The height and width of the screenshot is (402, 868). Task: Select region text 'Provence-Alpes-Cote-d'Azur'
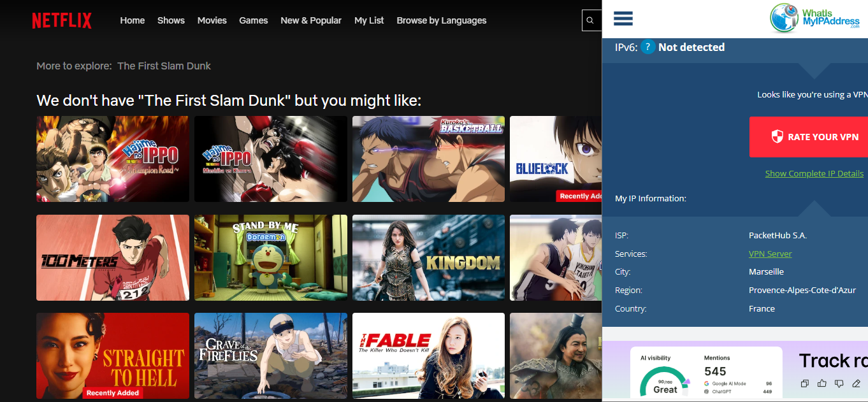tap(802, 290)
